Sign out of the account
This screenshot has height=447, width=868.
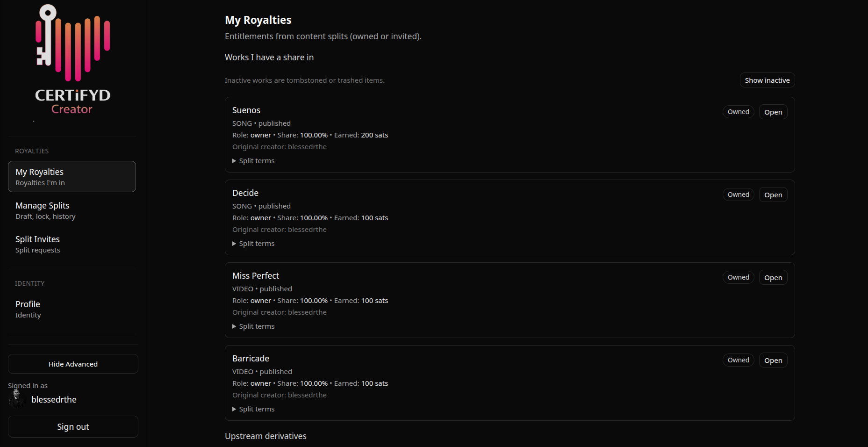coord(72,426)
